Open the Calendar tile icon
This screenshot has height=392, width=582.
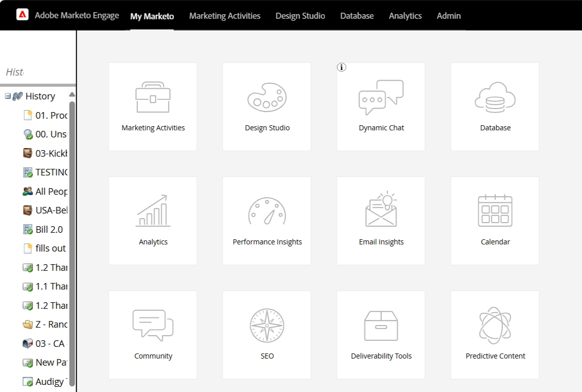[495, 210]
